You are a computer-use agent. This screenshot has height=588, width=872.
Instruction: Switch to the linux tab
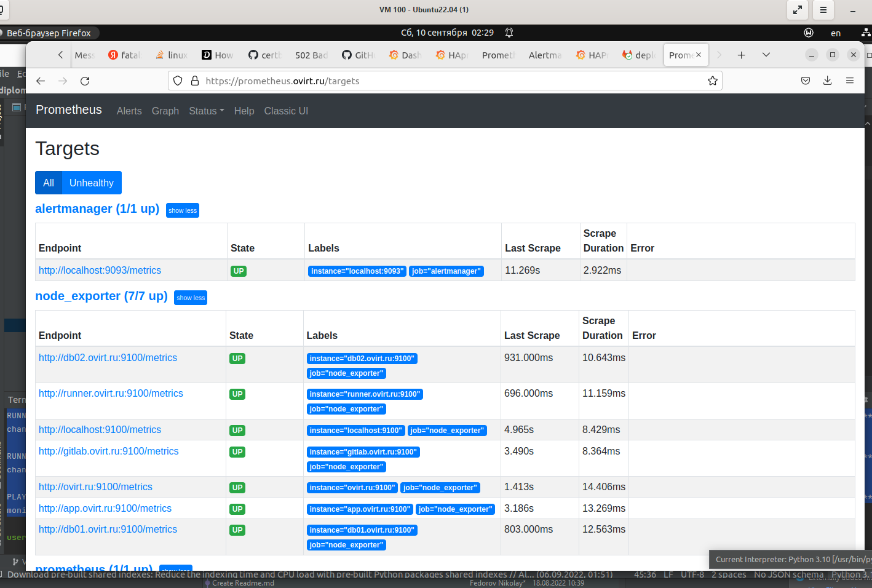[172, 55]
